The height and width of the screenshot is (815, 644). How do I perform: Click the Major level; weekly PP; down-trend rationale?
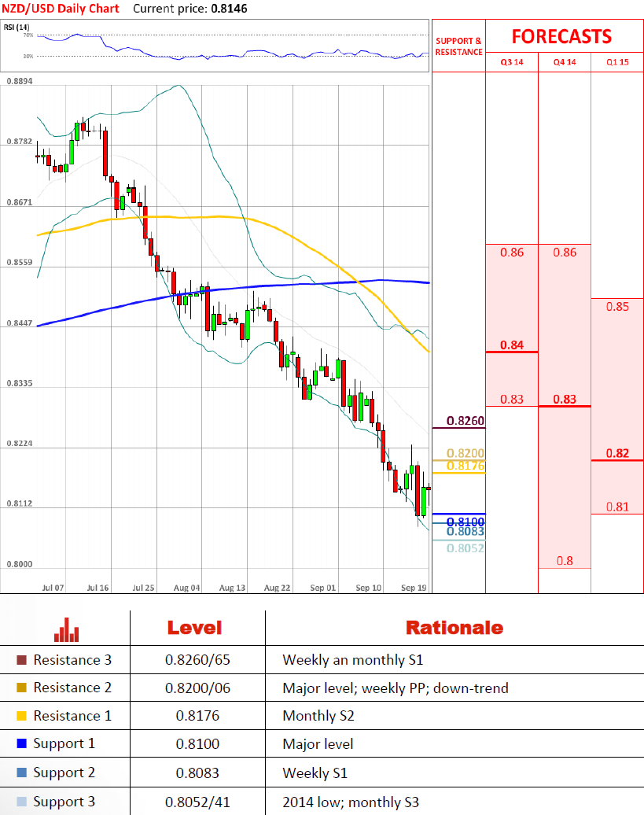[x=396, y=688]
